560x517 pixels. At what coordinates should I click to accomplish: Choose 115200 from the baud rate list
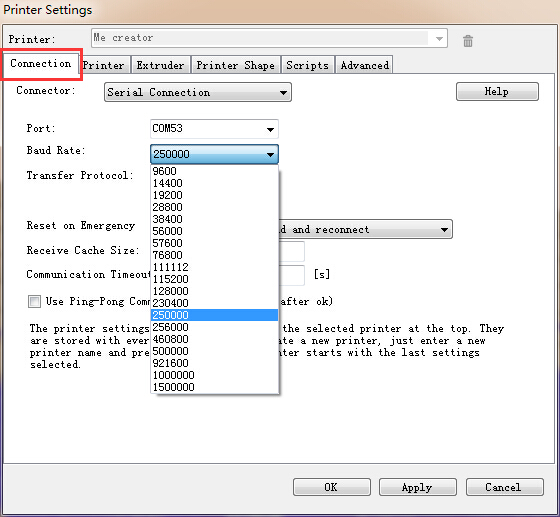(214, 279)
